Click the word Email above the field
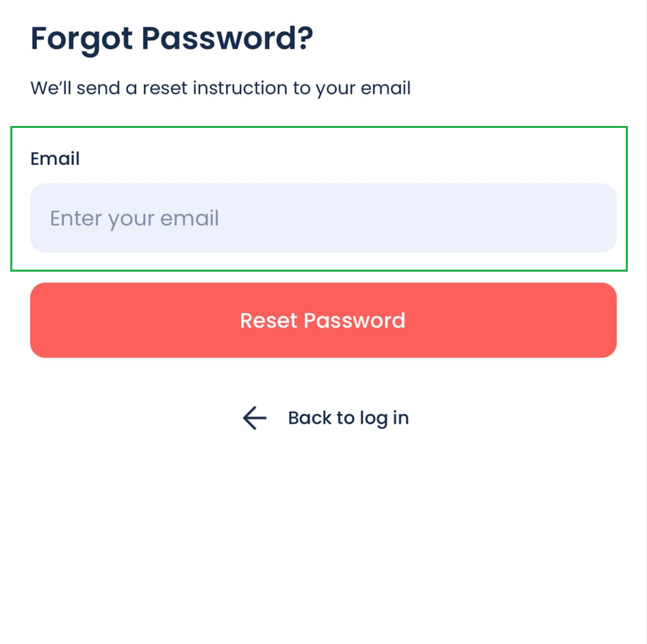The width and height of the screenshot is (647, 644). (55, 159)
